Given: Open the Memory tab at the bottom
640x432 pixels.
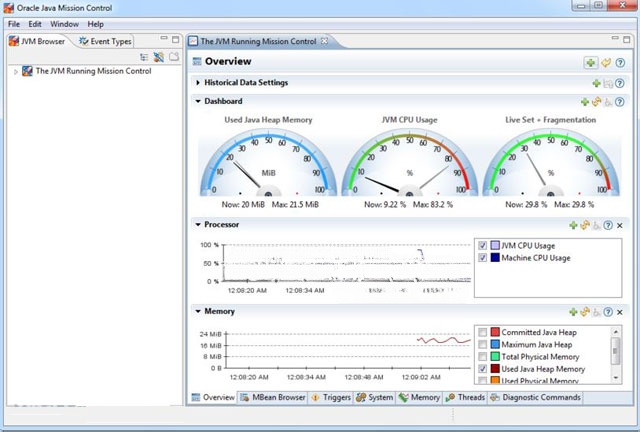Looking at the screenshot, I should tap(419, 397).
